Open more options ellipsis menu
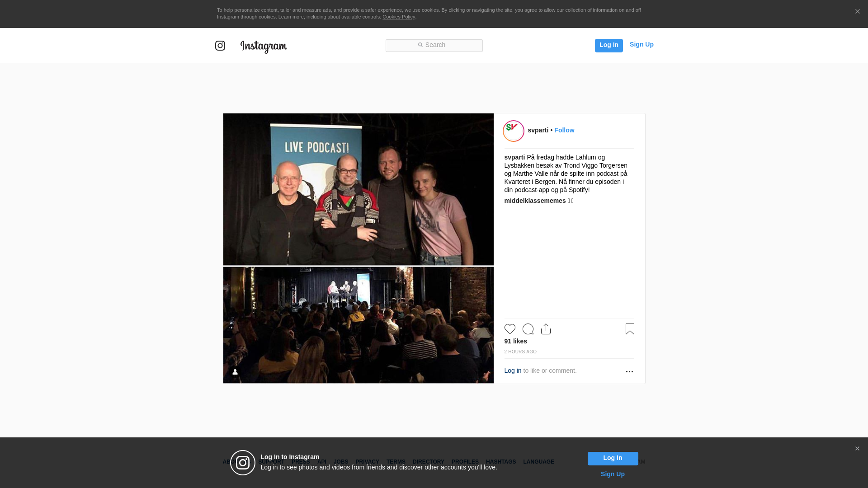 pyautogui.click(x=629, y=371)
